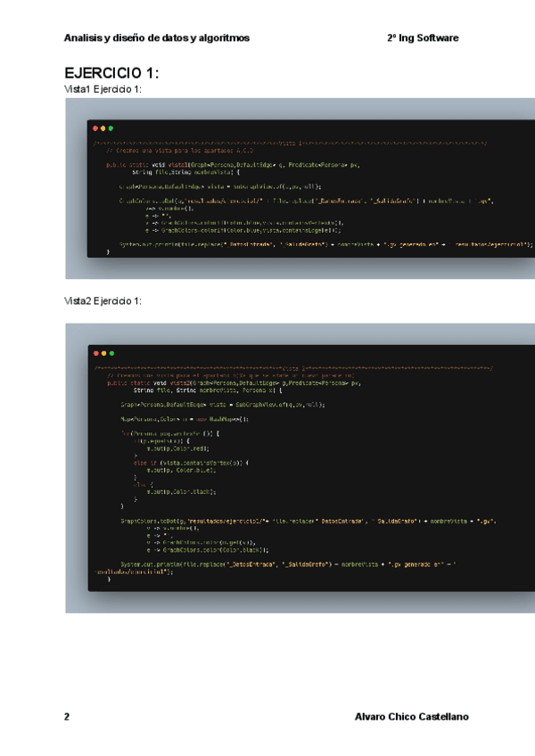
Task: Click page number 2 in footer
Action: coord(67,717)
